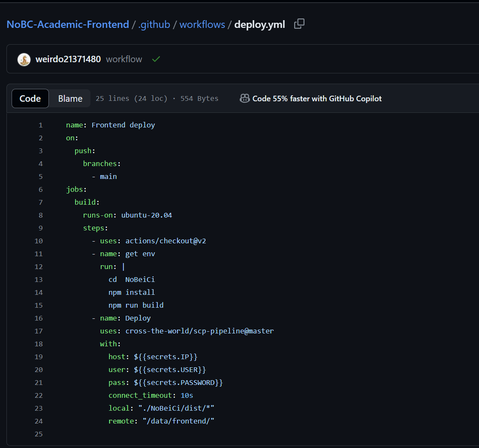Copy the deploy.yml file path icon
Viewport: 479px width, 448px height.
coord(299,24)
